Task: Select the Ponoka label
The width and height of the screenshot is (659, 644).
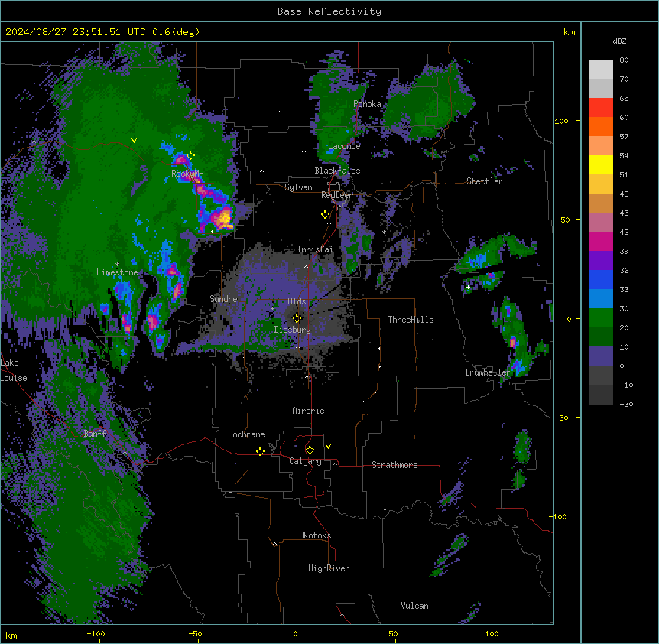Action: click(367, 104)
